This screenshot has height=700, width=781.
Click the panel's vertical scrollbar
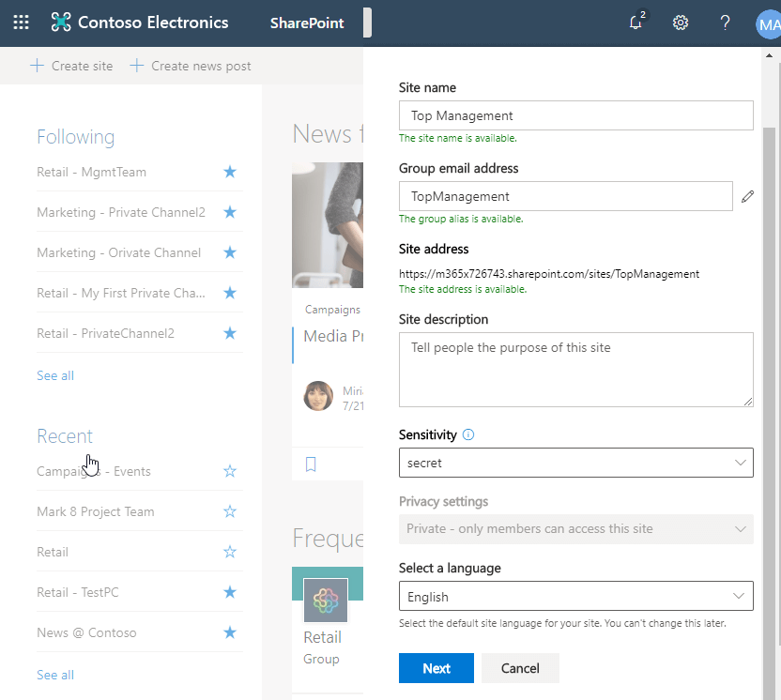coord(770,375)
